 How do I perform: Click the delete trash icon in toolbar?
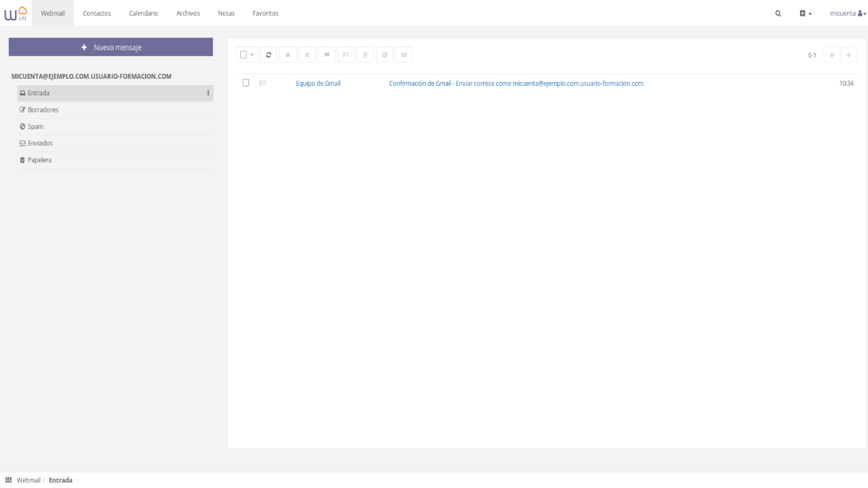(365, 55)
